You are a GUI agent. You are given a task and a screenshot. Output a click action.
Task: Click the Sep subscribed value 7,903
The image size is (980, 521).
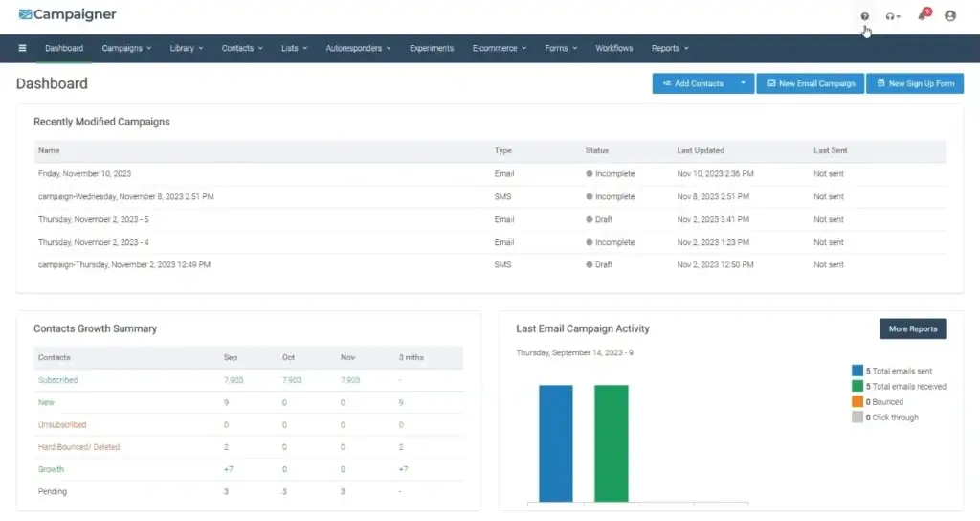(x=234, y=380)
